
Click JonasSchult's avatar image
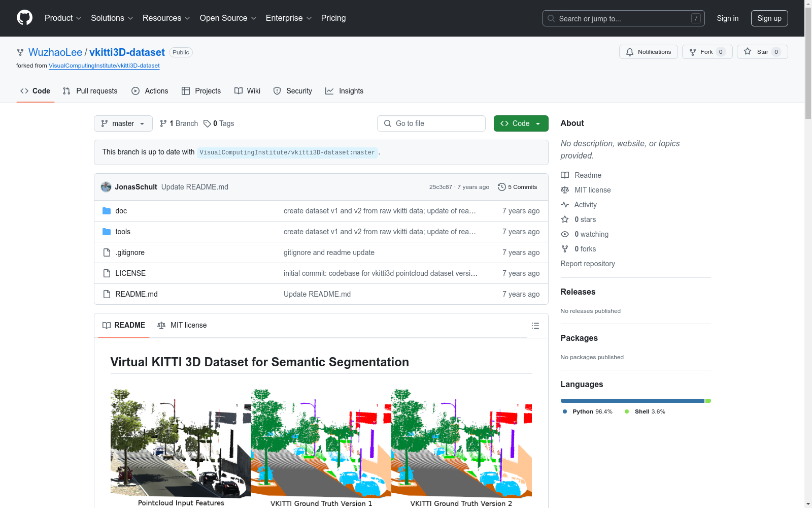106,187
